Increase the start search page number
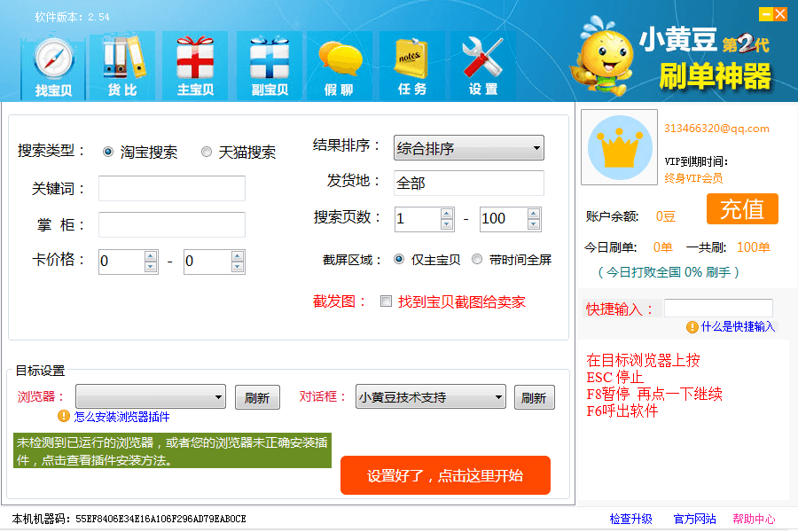 [x=447, y=214]
